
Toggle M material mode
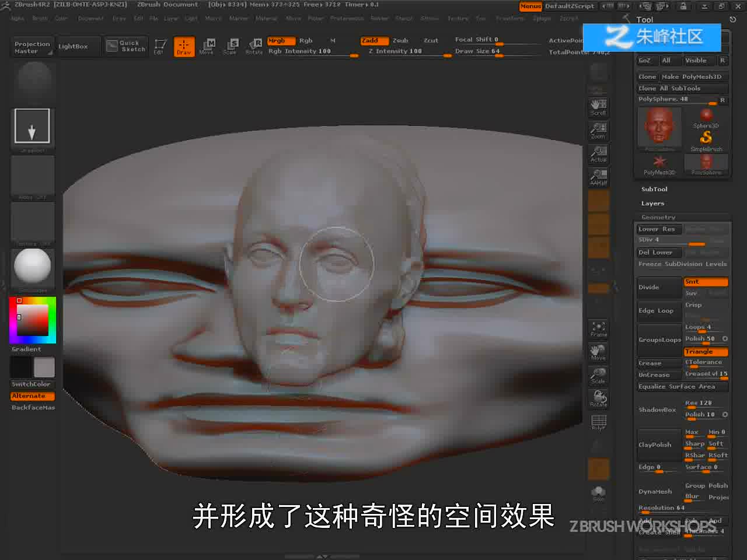click(333, 41)
